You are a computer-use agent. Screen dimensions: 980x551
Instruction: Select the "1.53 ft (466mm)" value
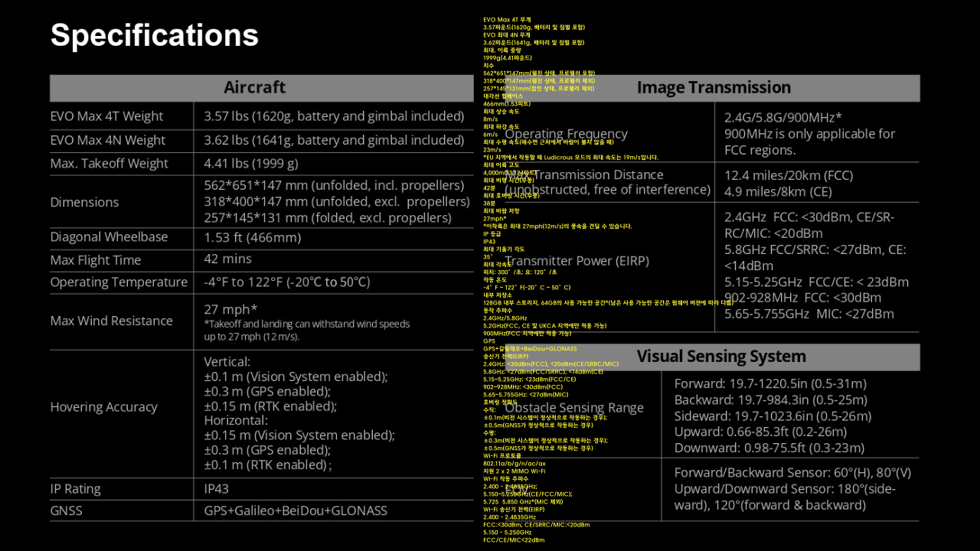pos(253,237)
